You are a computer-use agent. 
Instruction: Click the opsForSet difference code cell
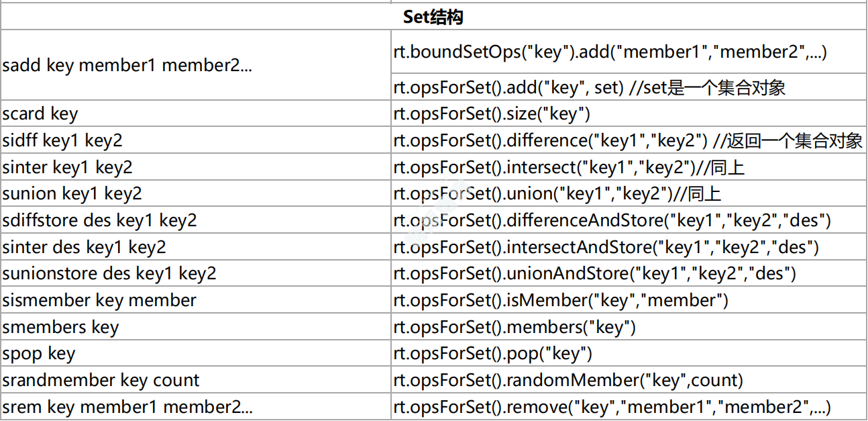(627, 141)
